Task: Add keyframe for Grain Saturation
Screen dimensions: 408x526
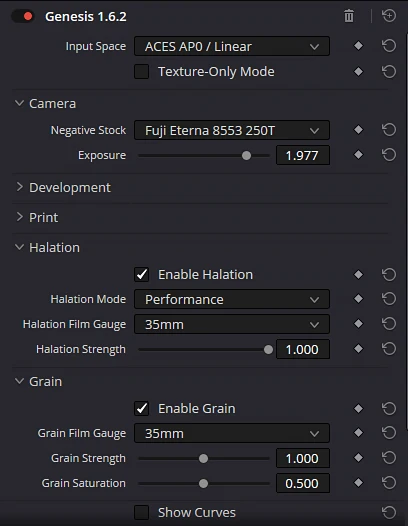Action: coord(358,483)
